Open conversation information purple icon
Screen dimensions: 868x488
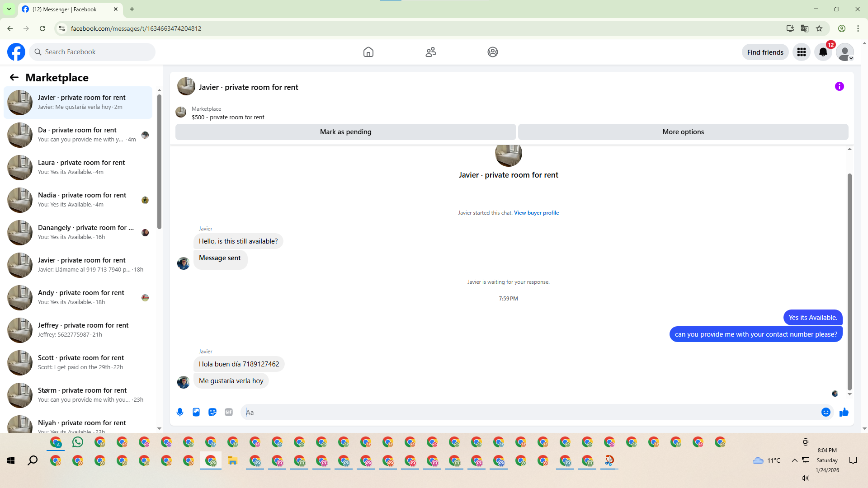pyautogui.click(x=839, y=86)
